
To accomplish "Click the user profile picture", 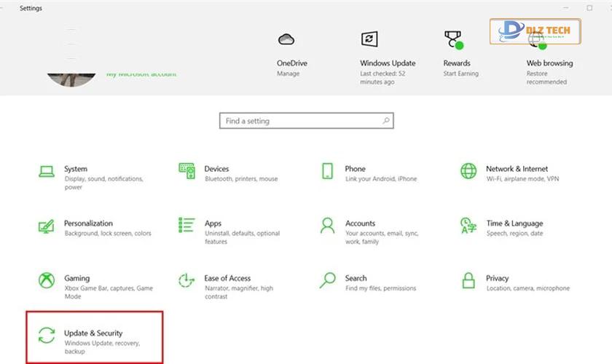I will [x=71, y=79].
